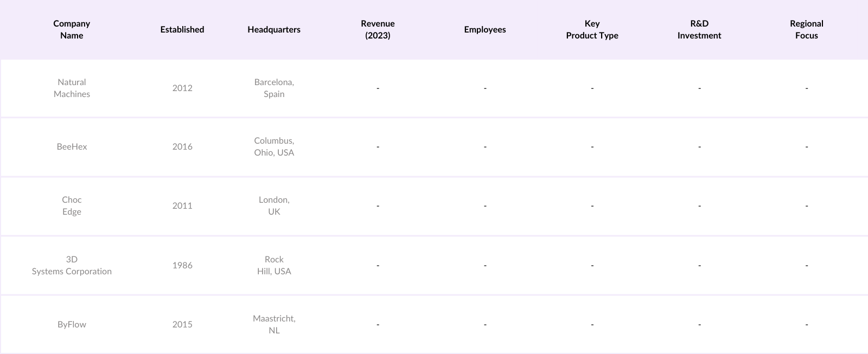This screenshot has width=868, height=354.
Task: Select the Regional Focus column header
Action: pos(806,29)
